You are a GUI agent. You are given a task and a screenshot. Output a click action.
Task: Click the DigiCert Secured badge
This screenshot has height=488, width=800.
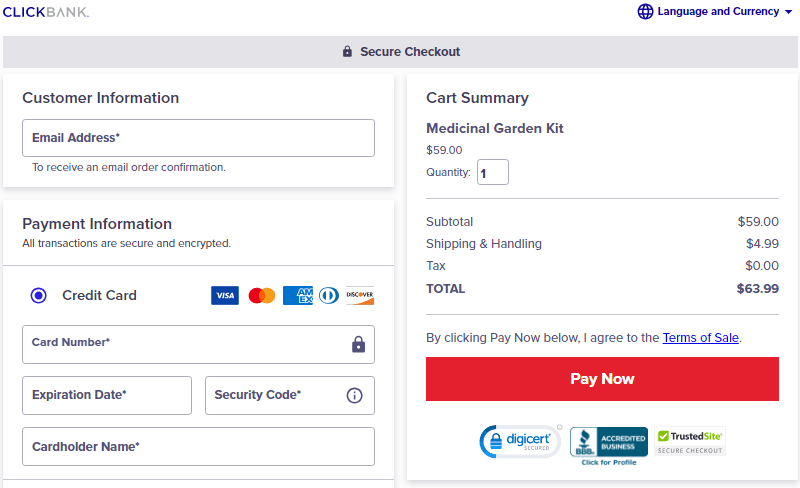520,442
